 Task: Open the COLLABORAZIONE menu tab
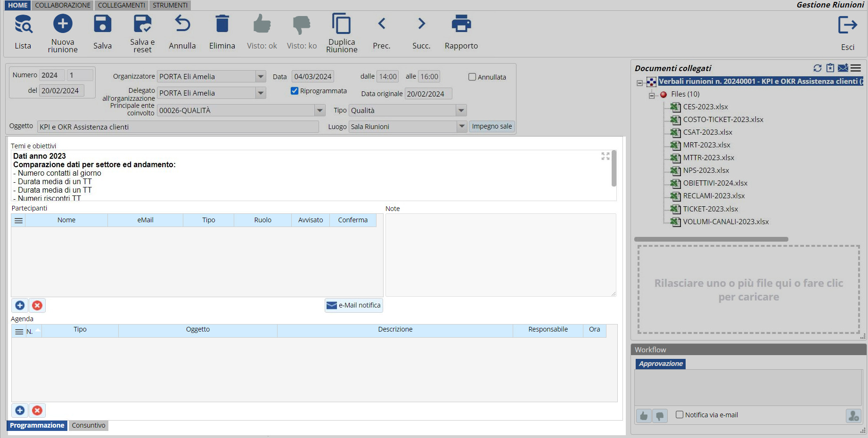[x=63, y=5]
